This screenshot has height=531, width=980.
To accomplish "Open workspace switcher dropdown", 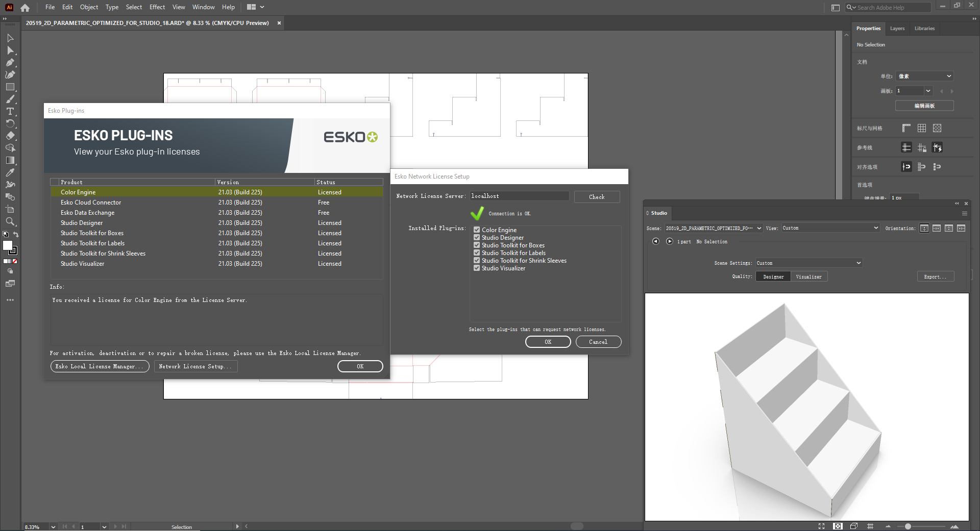I will pos(256,7).
